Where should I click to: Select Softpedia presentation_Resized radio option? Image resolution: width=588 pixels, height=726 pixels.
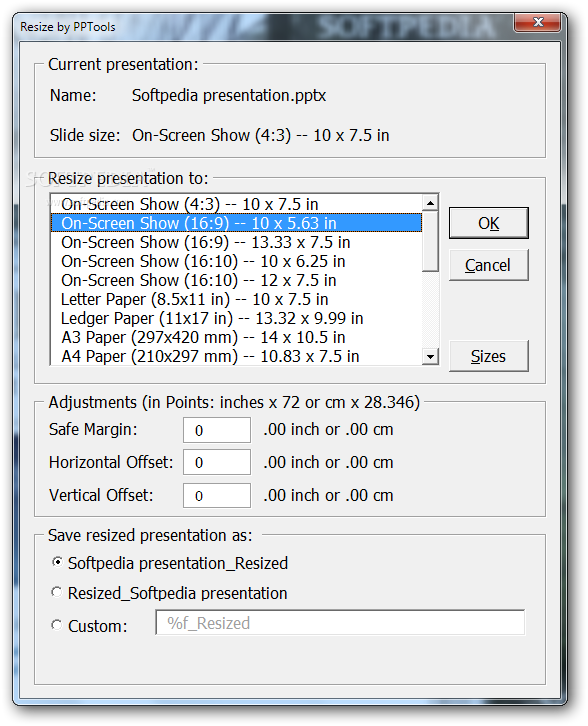pyautogui.click(x=56, y=562)
